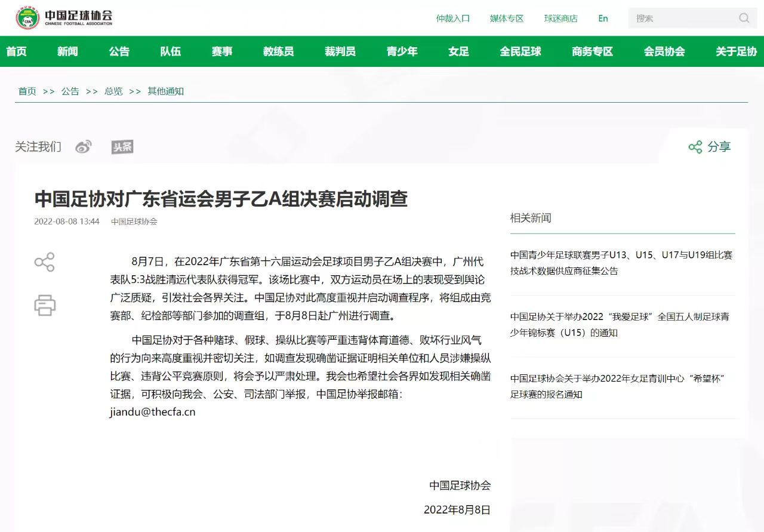Open the 新闻 navigation menu
The height and width of the screenshot is (532, 764).
pyautogui.click(x=67, y=52)
